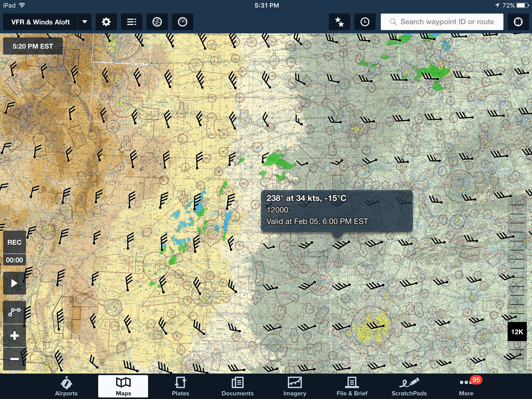Screen dimensions: 532x399
Task: Tap the VFR & Winds Aloft layer label
Action: (x=41, y=22)
